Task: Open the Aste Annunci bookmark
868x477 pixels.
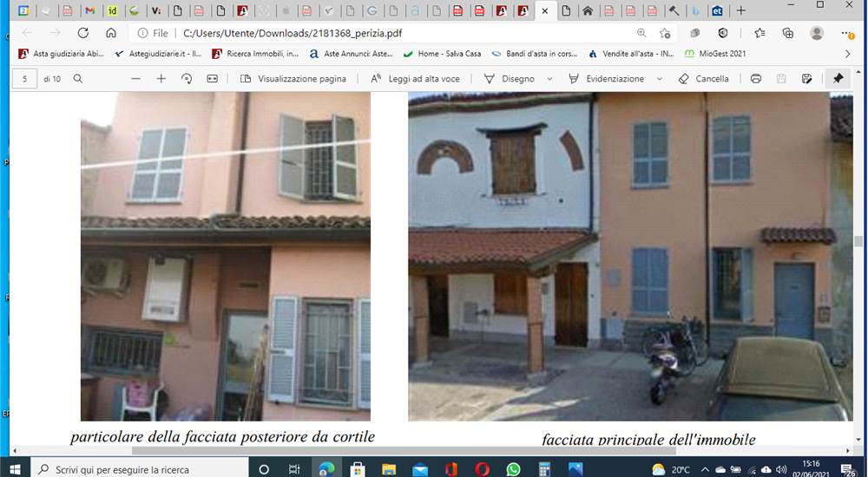Action: coord(351,54)
